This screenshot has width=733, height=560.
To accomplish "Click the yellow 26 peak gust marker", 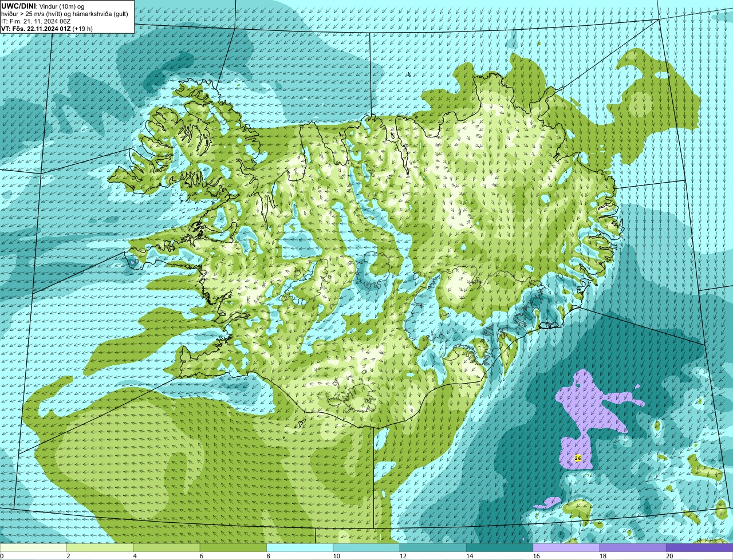I will point(577,458).
